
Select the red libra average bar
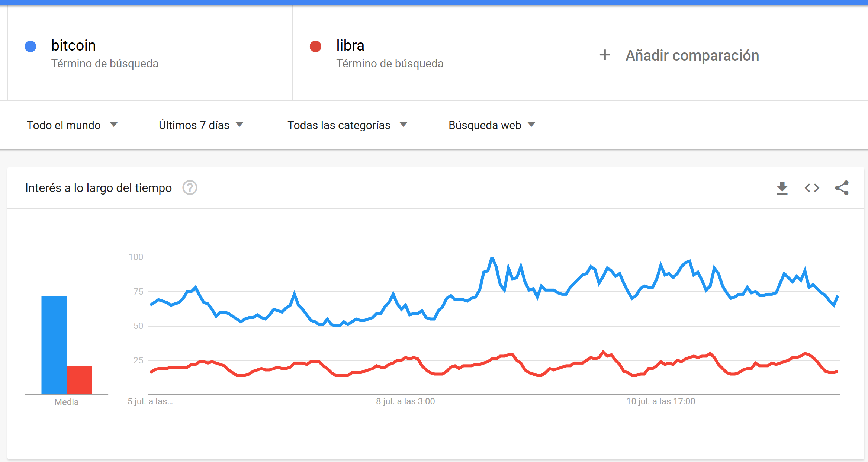[x=79, y=380]
